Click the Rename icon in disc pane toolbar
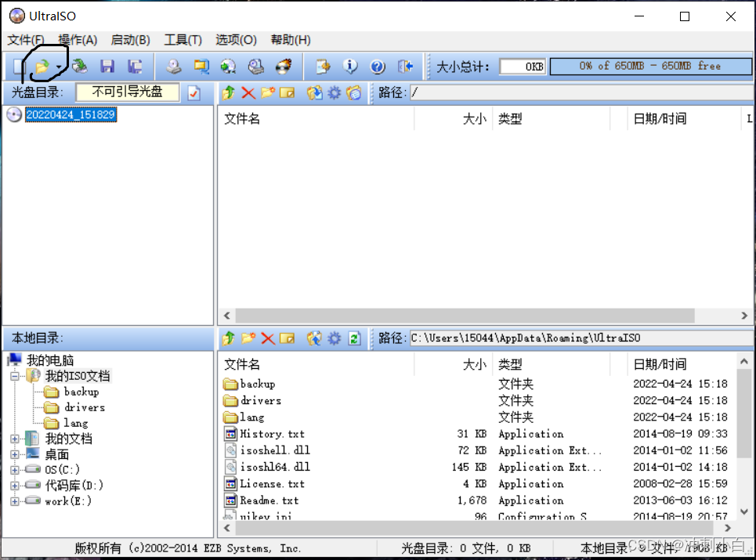 (x=287, y=92)
